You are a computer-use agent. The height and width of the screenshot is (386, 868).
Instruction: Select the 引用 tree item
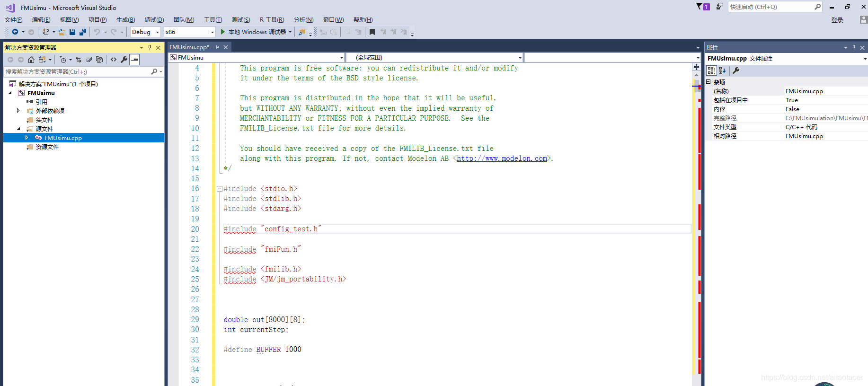[42, 102]
